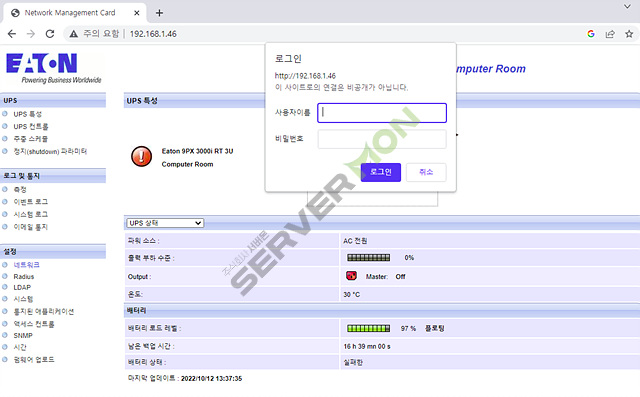Click the not-secure warning triangle icon
The width and height of the screenshot is (640, 397).
pos(73,34)
